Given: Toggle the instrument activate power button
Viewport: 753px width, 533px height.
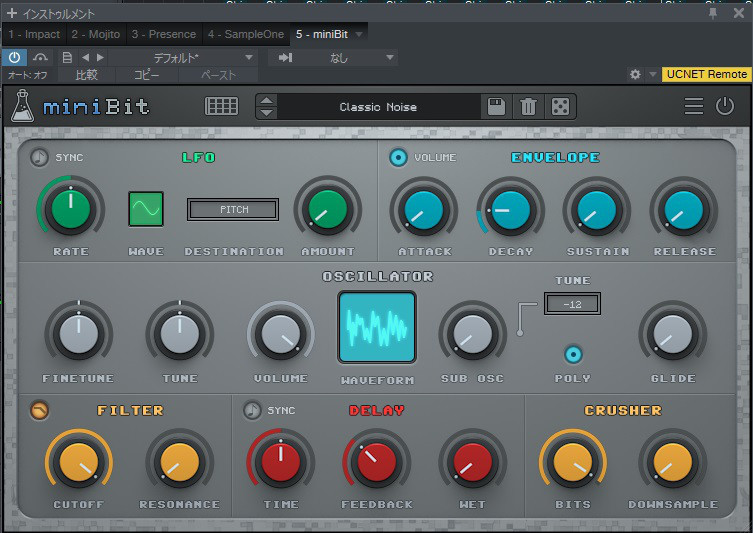Looking at the screenshot, I should point(14,58).
